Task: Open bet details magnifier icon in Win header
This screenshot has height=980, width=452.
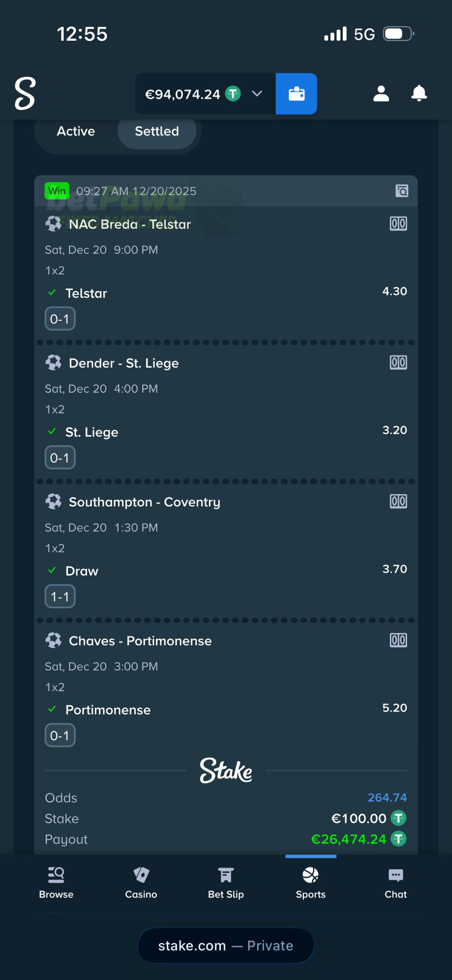Action: 402,191
